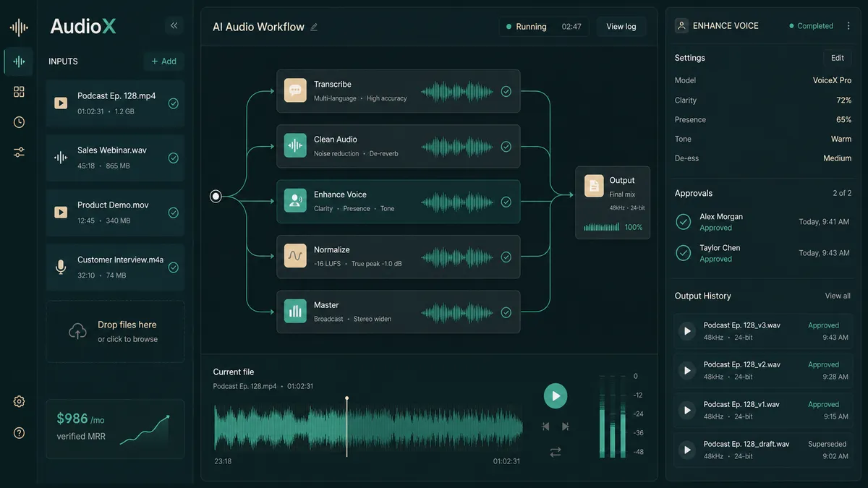This screenshot has height=488, width=868.
Task: Click the Product Demo.mov video icon
Action: (x=61, y=213)
